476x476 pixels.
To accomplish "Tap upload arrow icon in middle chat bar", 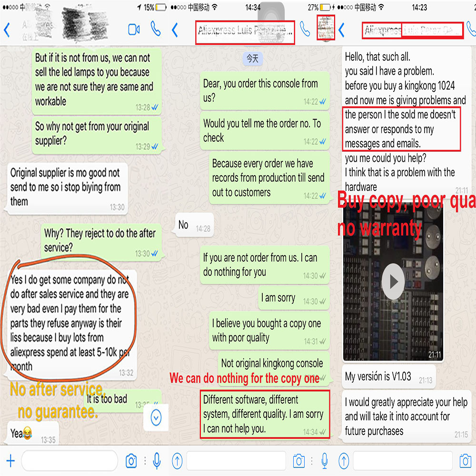I will [177, 461].
